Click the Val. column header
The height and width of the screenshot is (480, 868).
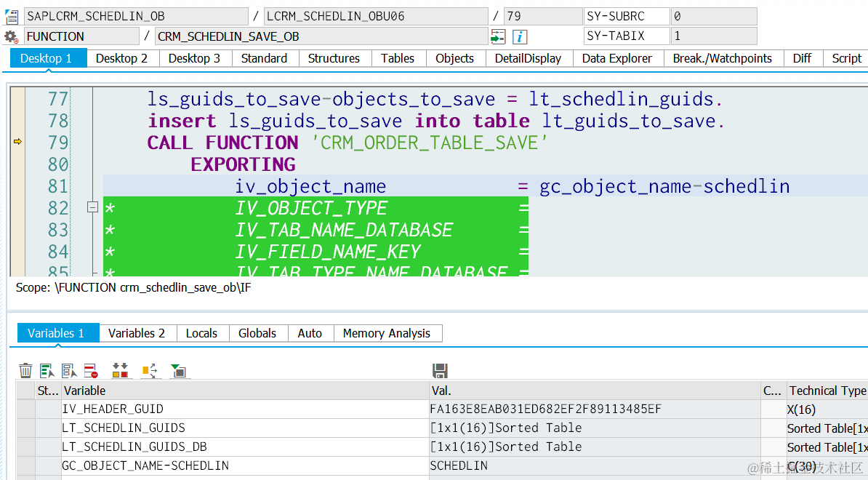[x=595, y=391]
